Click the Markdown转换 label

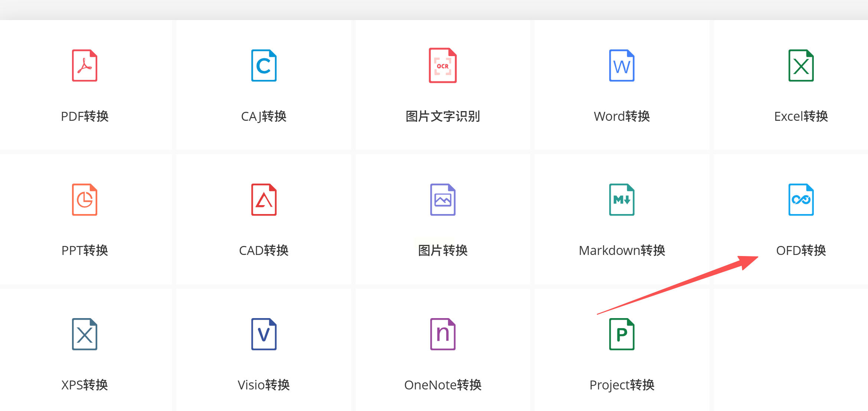click(x=621, y=250)
